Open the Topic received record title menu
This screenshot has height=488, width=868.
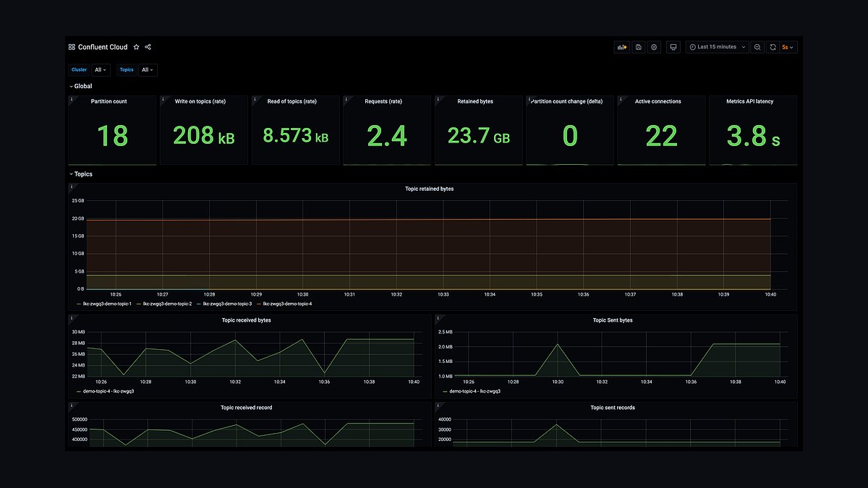click(x=247, y=408)
